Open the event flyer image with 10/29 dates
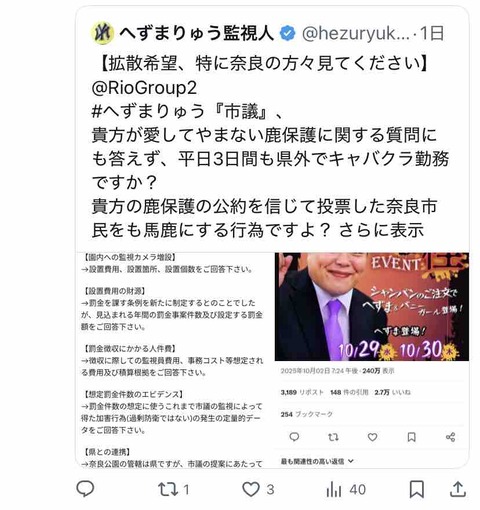The image size is (480, 510). tap(372, 307)
